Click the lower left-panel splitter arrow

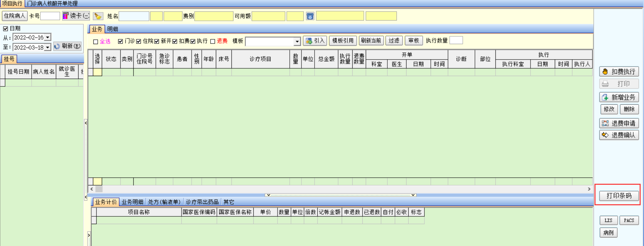pos(86,197)
